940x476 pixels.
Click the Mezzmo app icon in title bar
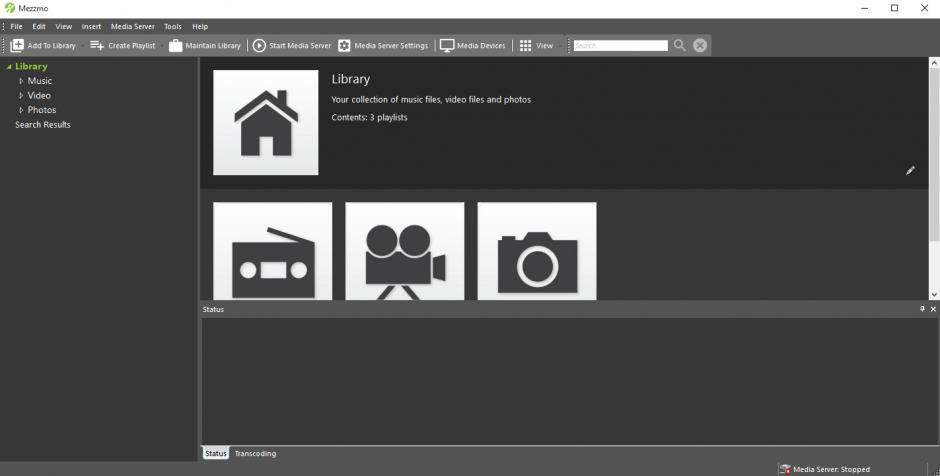tap(9, 8)
